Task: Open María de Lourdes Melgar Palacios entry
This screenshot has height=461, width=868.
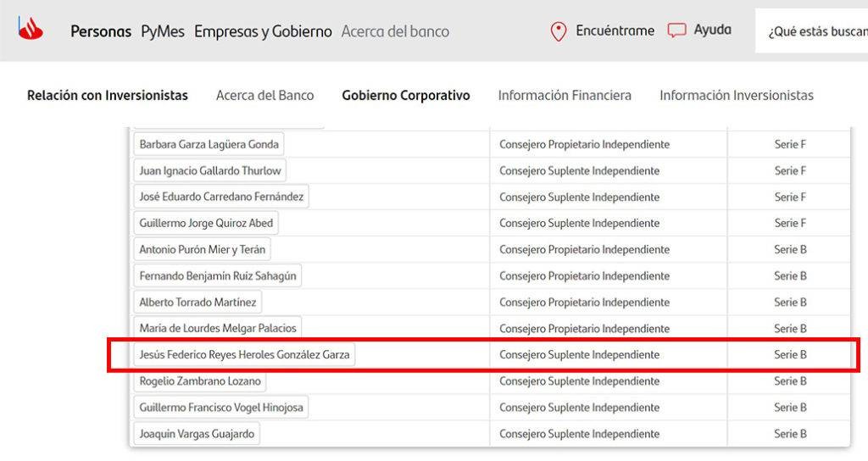Action: 217,328
